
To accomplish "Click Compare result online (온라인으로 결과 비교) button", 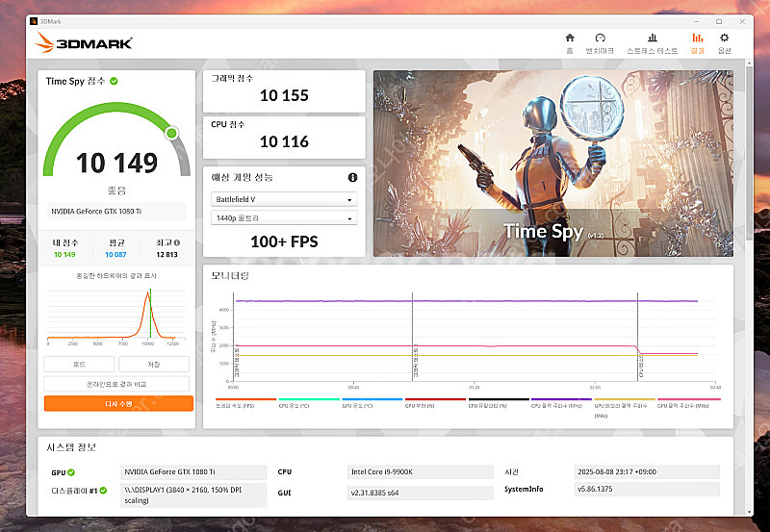I will [x=116, y=384].
